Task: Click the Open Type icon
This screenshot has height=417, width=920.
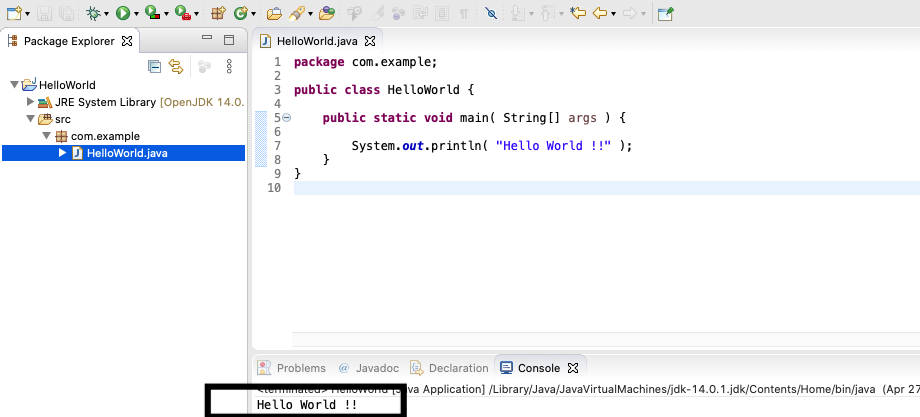Action: pos(273,13)
